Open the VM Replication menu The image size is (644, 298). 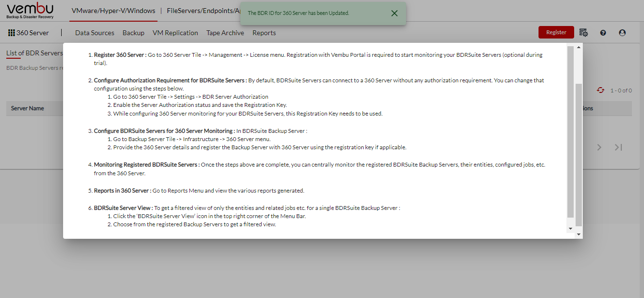175,33
